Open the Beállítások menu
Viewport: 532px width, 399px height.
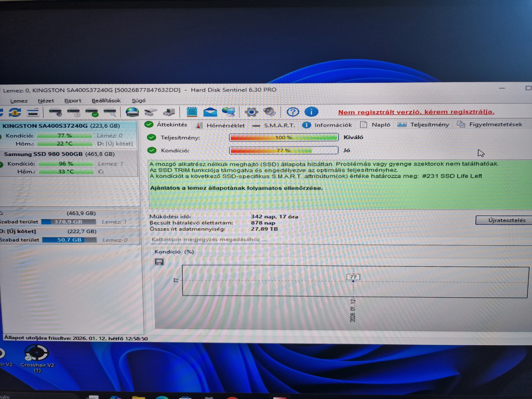[106, 101]
